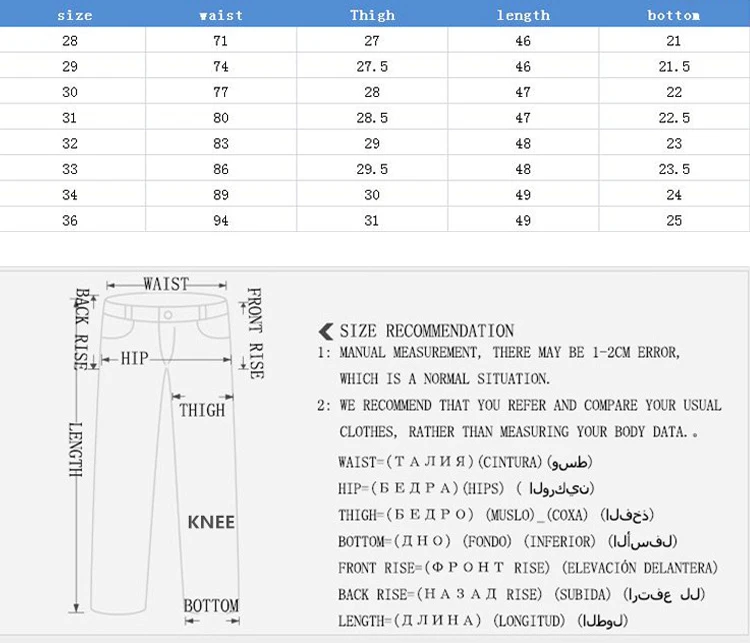Image resolution: width=750 pixels, height=643 pixels.
Task: Click waist value "83" in size 32 row
Action: pos(221,144)
